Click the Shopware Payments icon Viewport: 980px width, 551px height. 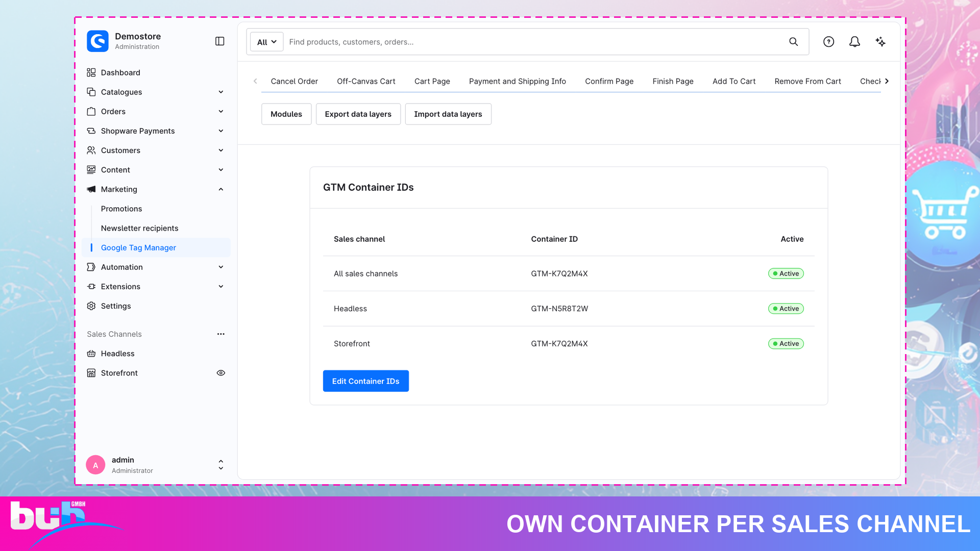pyautogui.click(x=91, y=131)
